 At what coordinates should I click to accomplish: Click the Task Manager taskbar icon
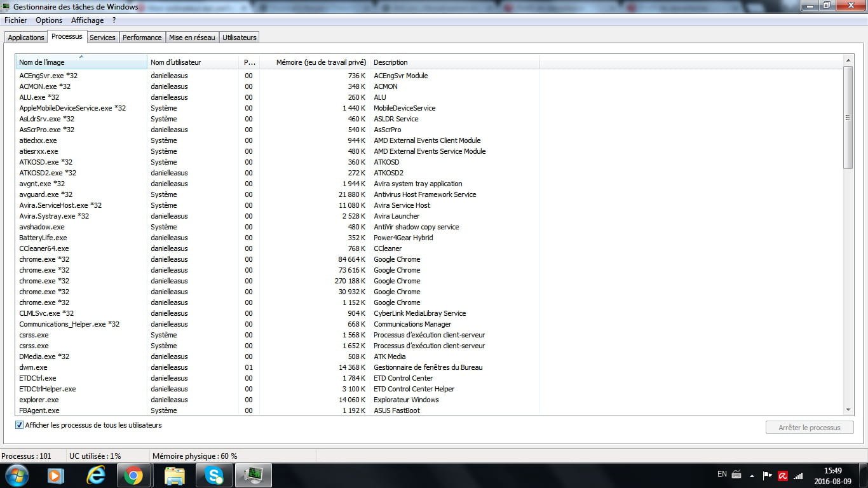(254, 475)
